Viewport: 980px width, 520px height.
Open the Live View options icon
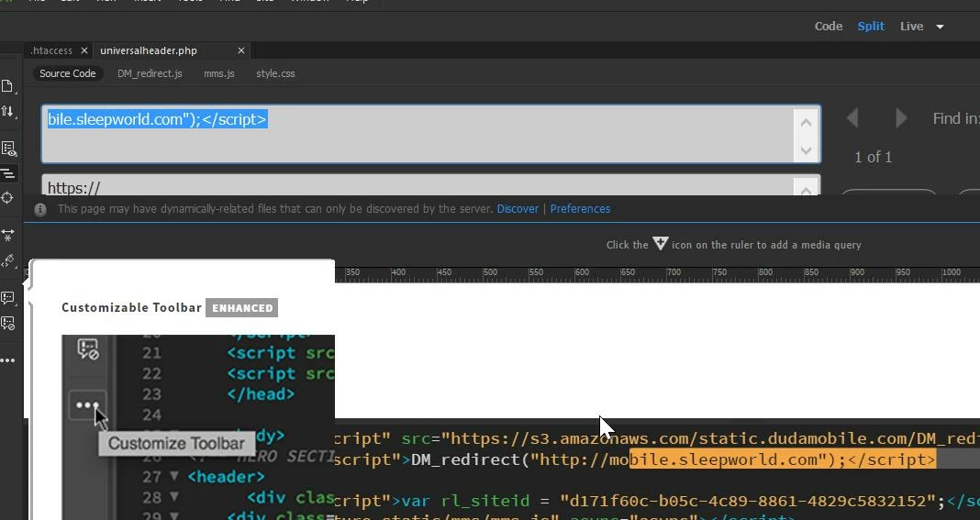(x=8, y=149)
